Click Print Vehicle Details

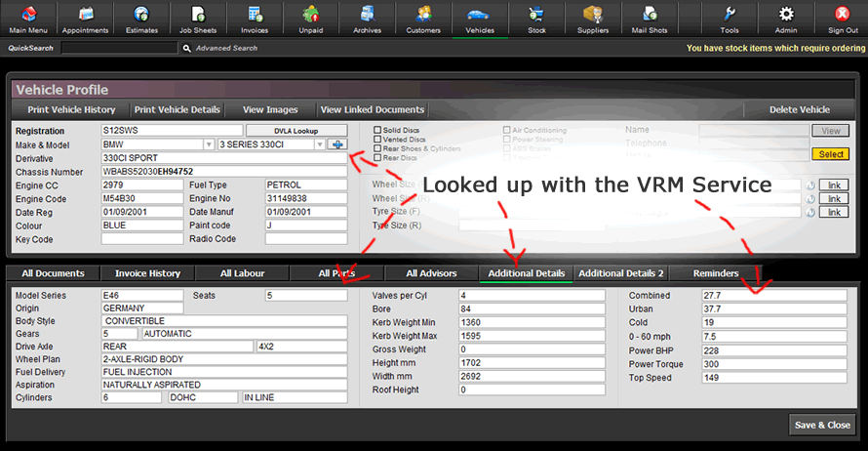178,109
